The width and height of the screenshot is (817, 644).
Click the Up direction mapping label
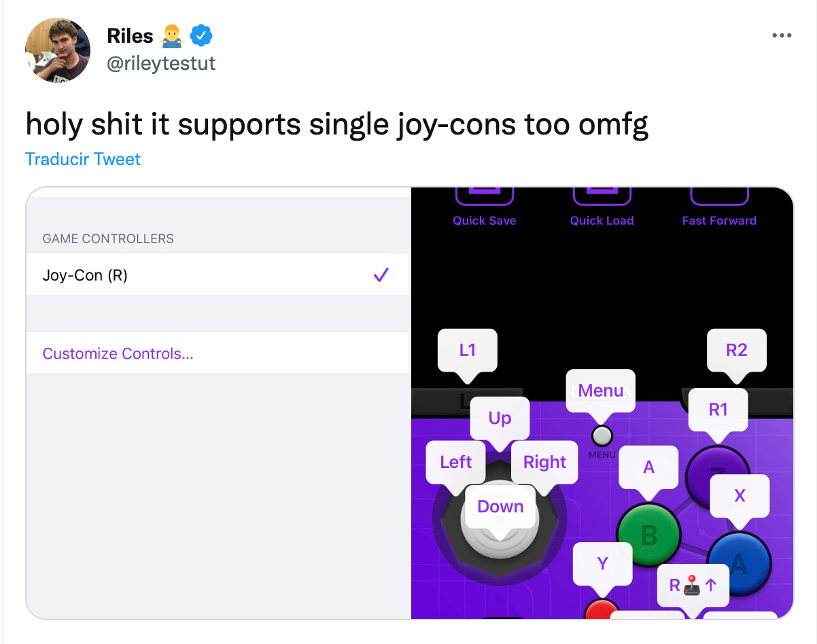pyautogui.click(x=500, y=418)
